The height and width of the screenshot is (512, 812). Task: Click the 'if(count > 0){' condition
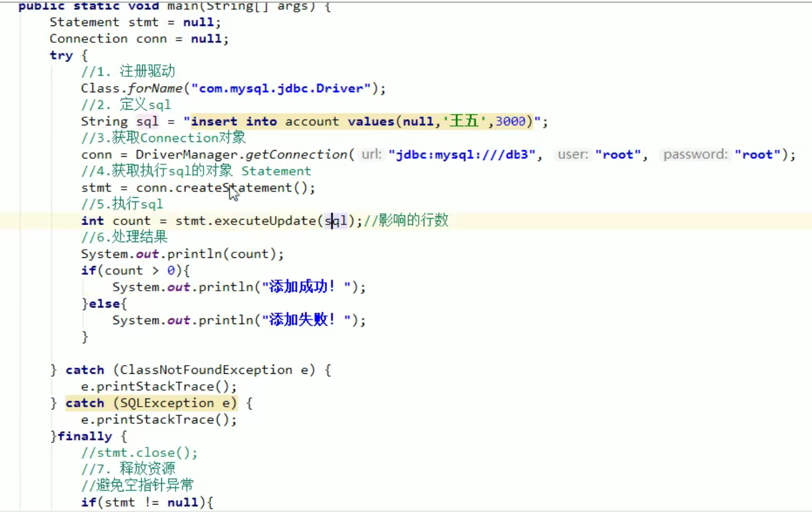135,270
